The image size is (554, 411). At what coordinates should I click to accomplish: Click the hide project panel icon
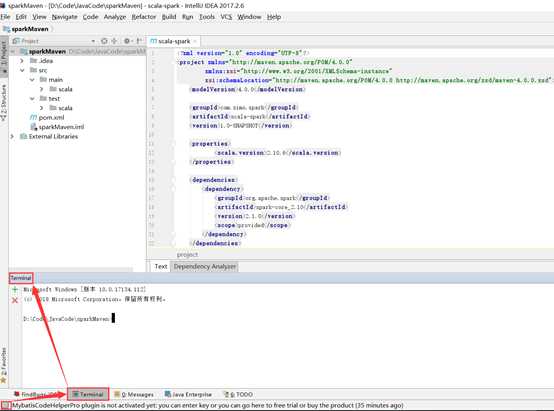click(139, 41)
